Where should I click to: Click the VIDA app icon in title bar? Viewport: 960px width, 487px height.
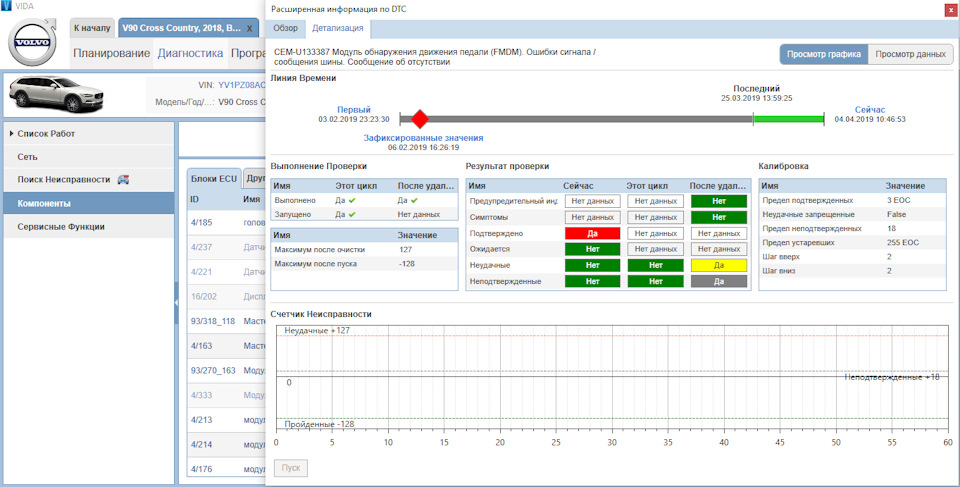pyautogui.click(x=6, y=6)
